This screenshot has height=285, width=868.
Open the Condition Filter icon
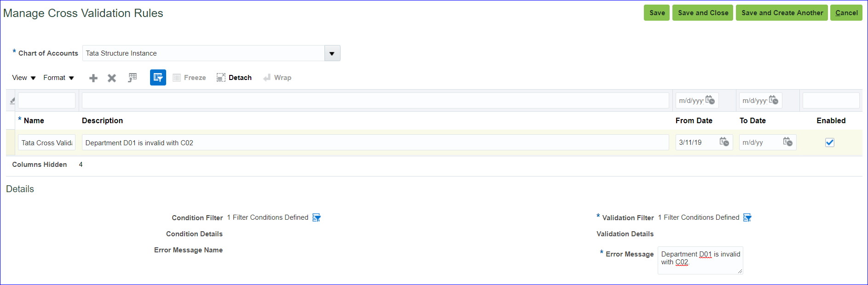click(317, 217)
